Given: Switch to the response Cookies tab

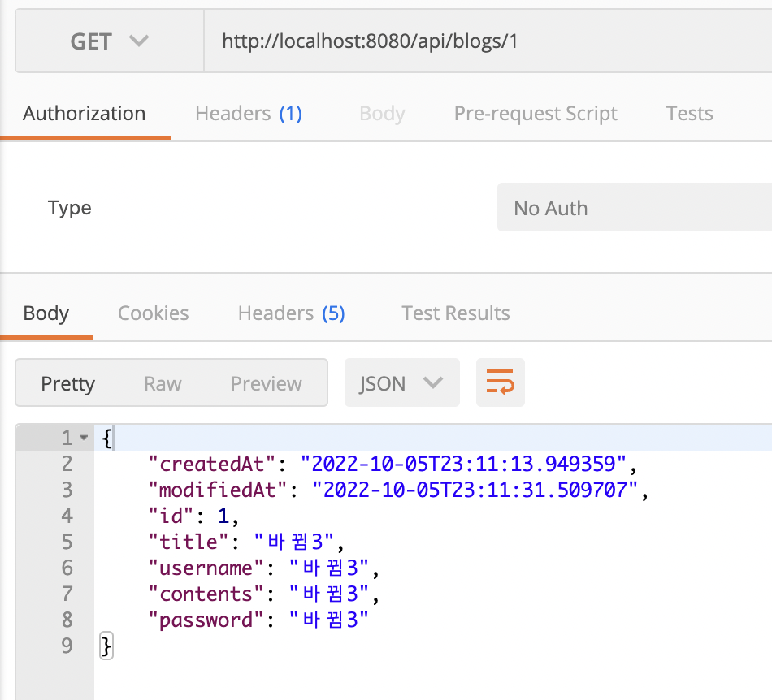Looking at the screenshot, I should pos(153,313).
